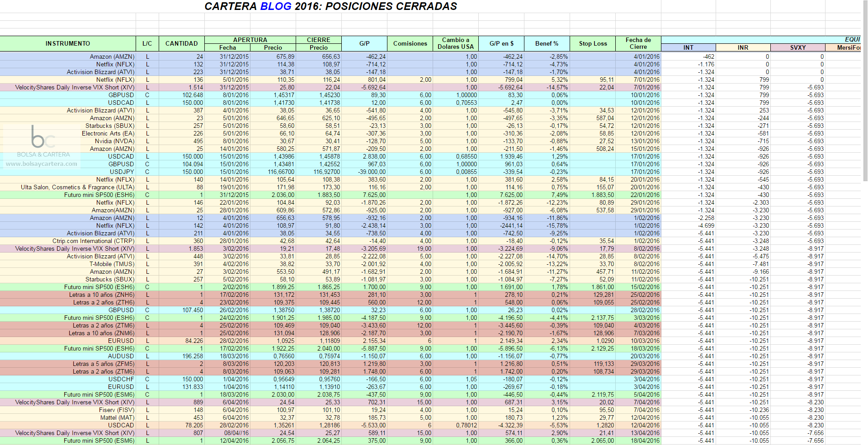Screen dimensions: 868x445
Task: Select the AUDUSD instrument cell
Action: pos(68,356)
